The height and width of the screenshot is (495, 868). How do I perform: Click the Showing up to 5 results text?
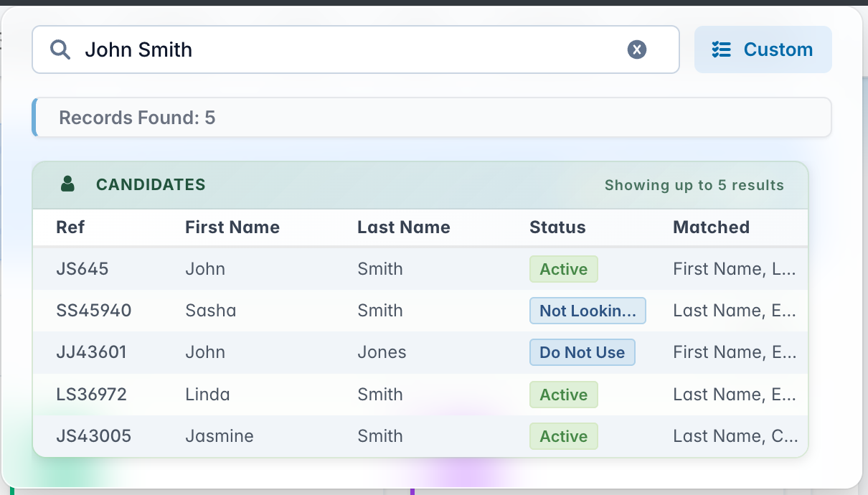tap(694, 185)
